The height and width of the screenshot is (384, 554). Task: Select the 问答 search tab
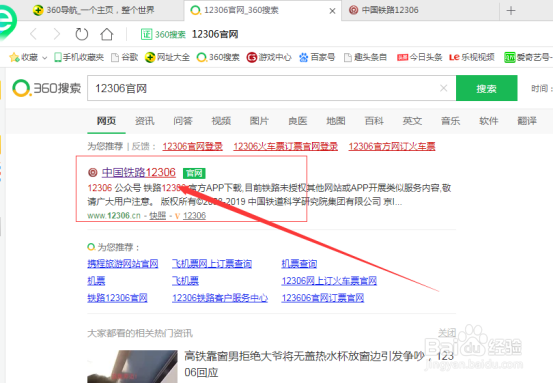(183, 121)
